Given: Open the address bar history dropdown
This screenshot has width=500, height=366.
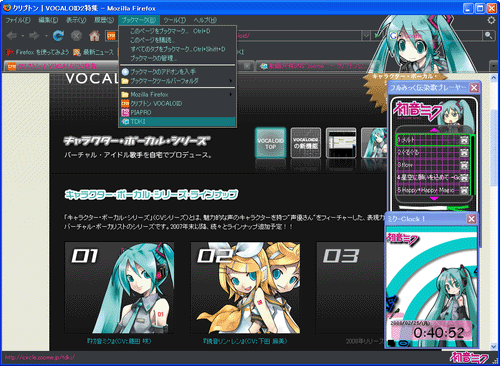Looking at the screenshot, I should tap(366, 35).
